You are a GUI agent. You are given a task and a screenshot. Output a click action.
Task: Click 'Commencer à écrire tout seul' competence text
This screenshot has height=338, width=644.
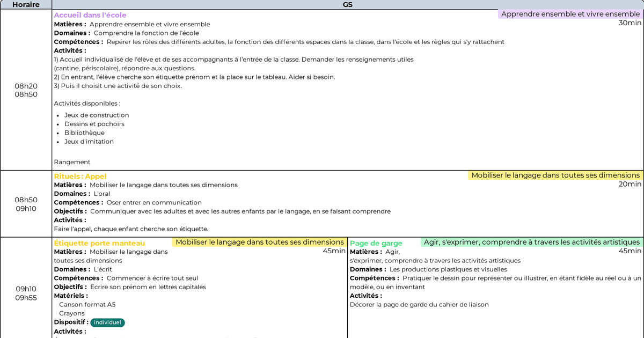tap(152, 278)
